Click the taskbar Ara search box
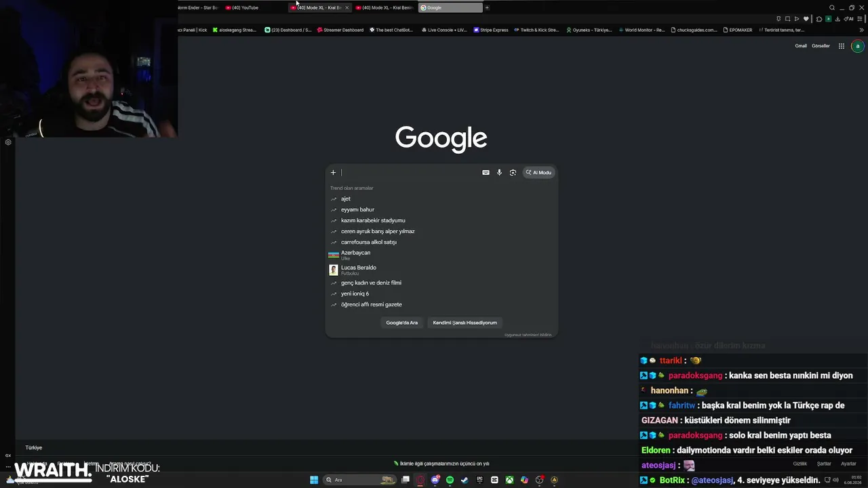868x488 pixels. click(x=359, y=480)
